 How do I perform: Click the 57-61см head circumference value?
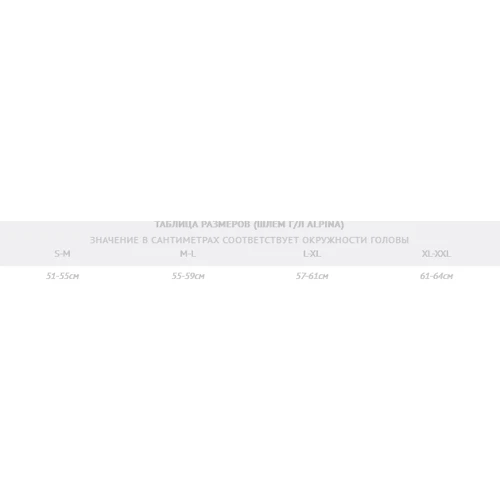312,276
